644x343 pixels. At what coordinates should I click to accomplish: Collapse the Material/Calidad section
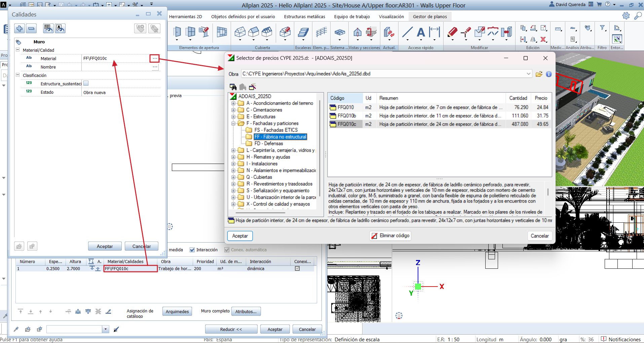(18, 50)
